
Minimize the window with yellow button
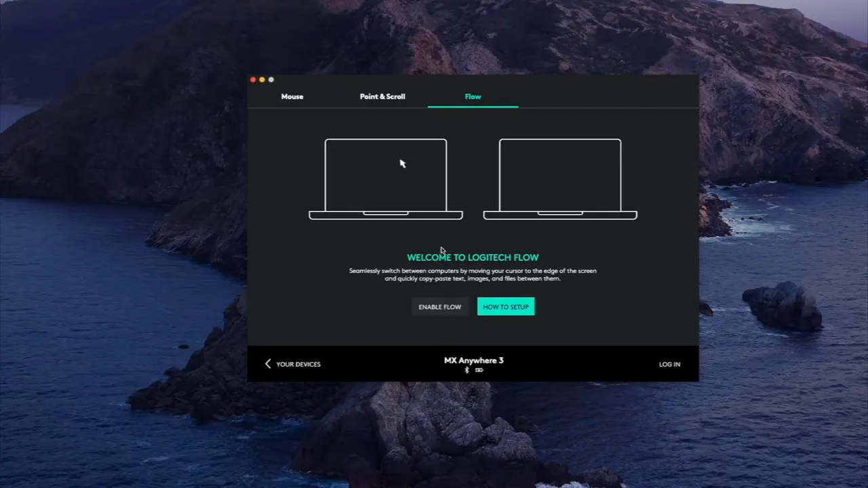262,80
